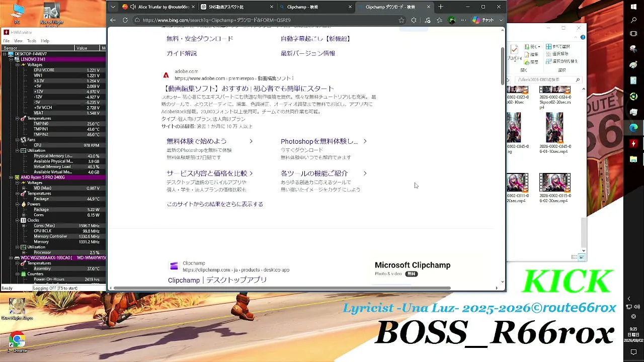Image resolution: width=644 pixels, height=362 pixels.
Task: Click 選択の切り替え in Explorer ribbon
Action: pos(561,61)
